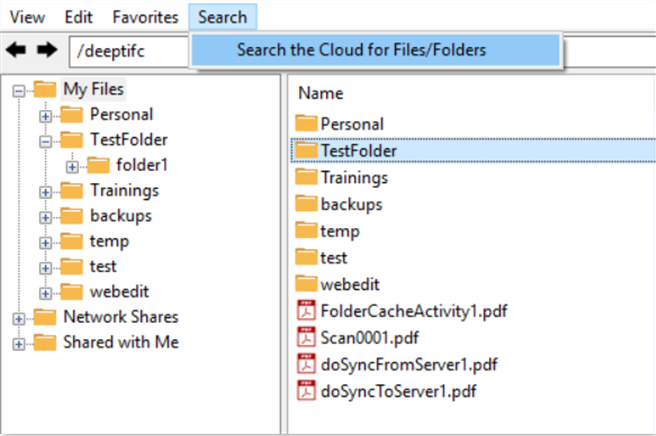Open the Favorites menu
This screenshot has width=656, height=436.
pos(145,17)
